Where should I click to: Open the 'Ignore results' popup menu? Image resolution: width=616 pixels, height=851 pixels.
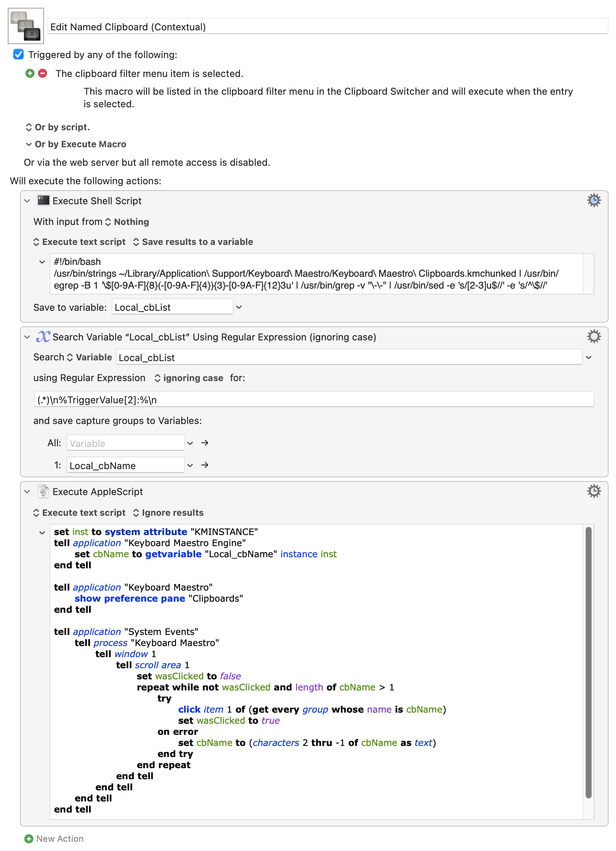168,512
